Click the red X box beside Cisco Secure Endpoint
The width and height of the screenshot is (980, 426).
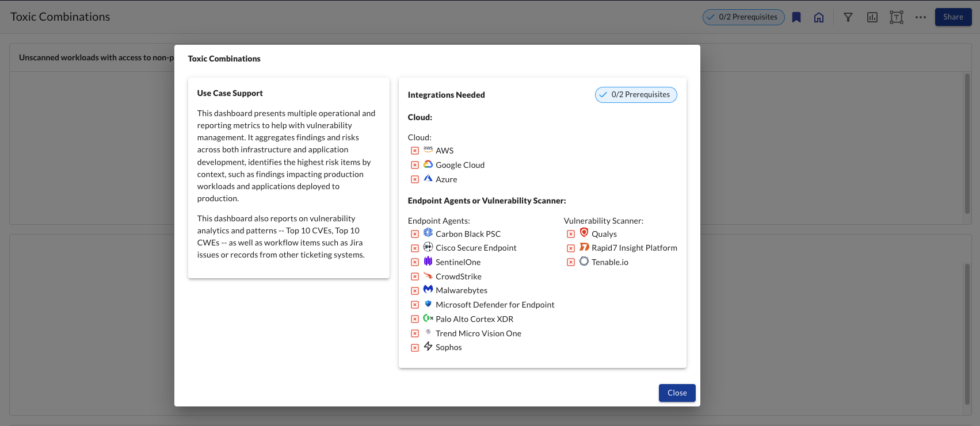[x=415, y=248]
